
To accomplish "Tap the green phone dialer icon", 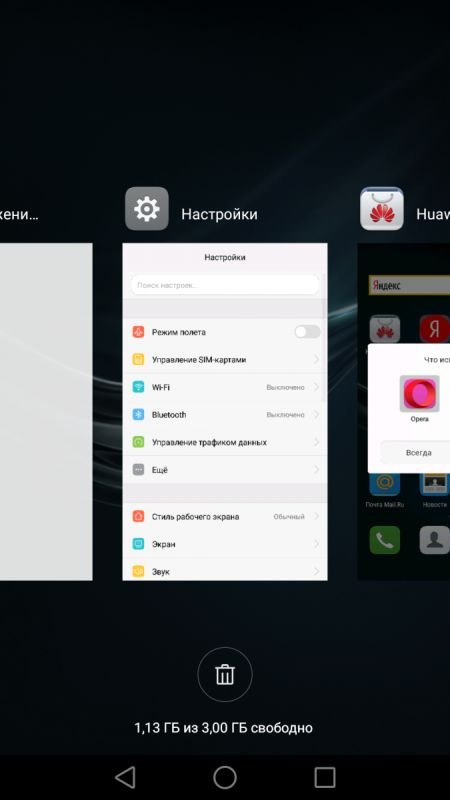I will 384,540.
